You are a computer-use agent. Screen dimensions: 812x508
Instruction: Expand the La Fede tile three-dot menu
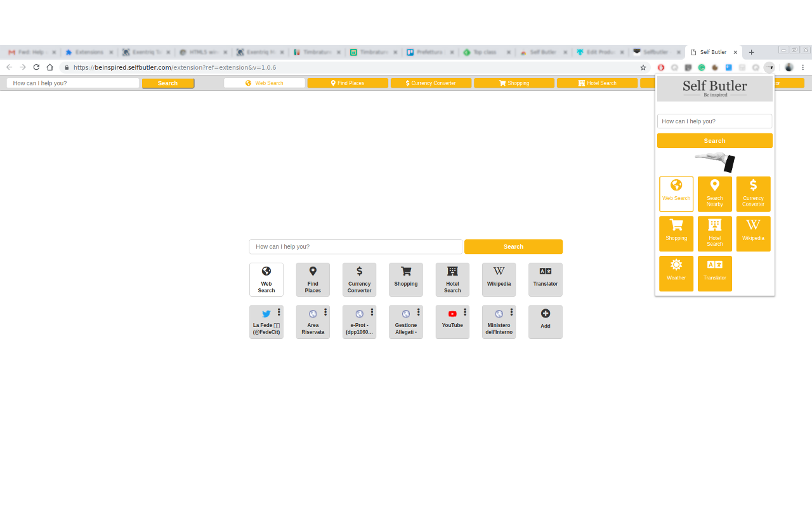pos(278,312)
